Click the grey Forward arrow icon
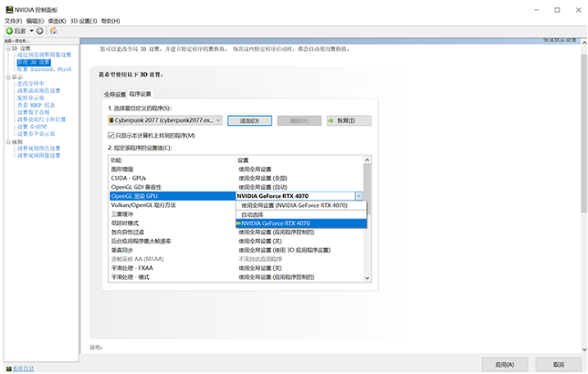The image size is (588, 374). 40,31
